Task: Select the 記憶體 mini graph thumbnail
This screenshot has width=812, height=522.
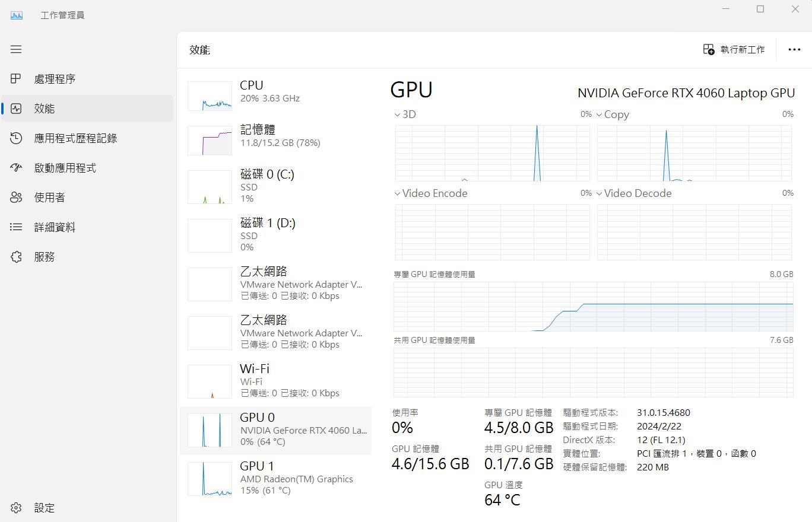Action: (210, 141)
